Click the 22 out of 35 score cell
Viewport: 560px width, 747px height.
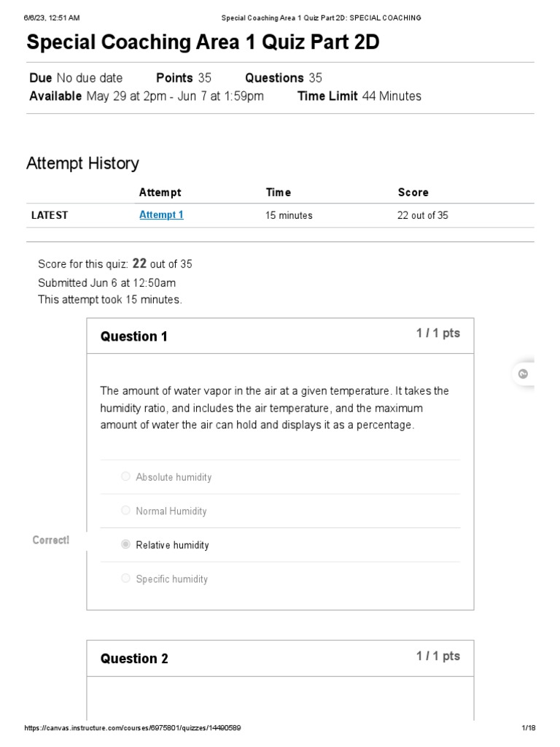pos(422,215)
